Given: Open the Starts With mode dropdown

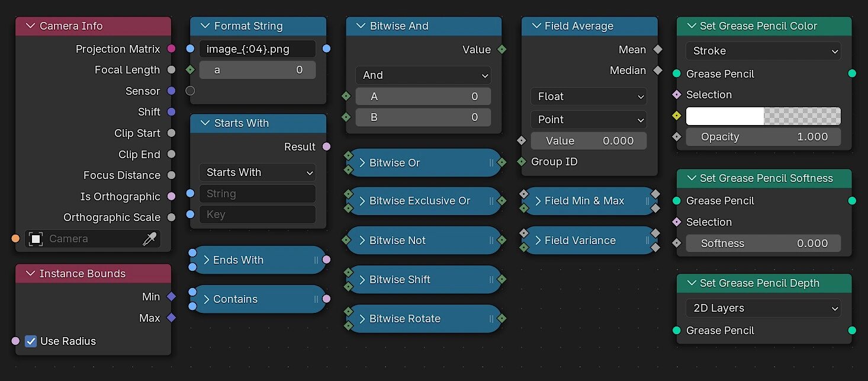Looking at the screenshot, I should [258, 172].
